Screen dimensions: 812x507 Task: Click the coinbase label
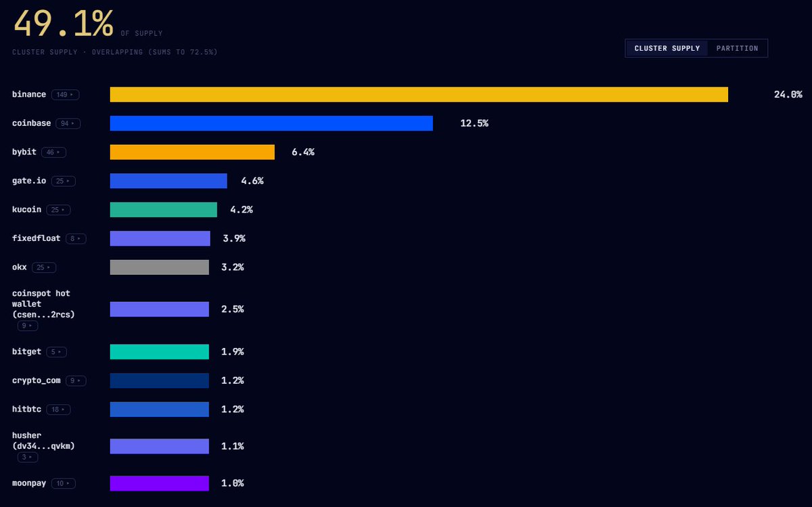pos(31,123)
